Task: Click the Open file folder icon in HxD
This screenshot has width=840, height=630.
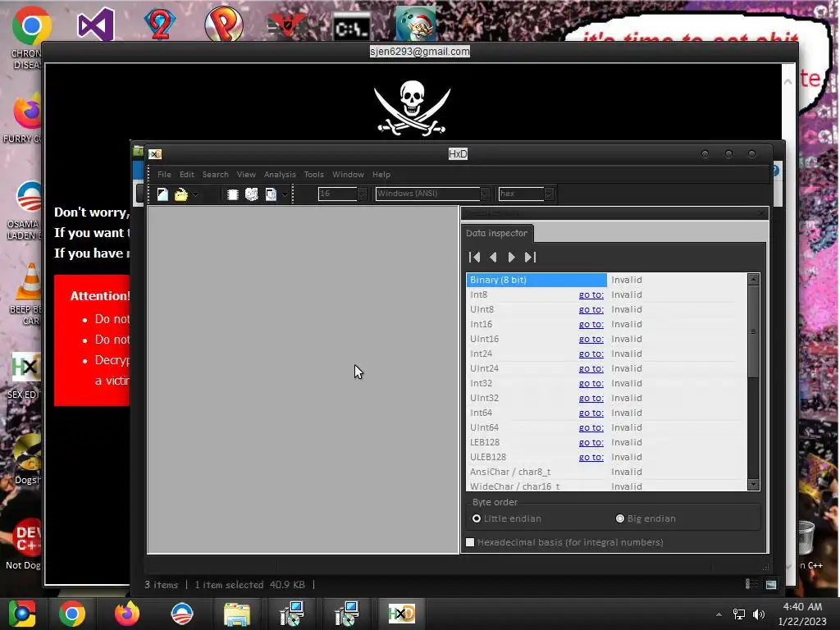Action: (181, 194)
